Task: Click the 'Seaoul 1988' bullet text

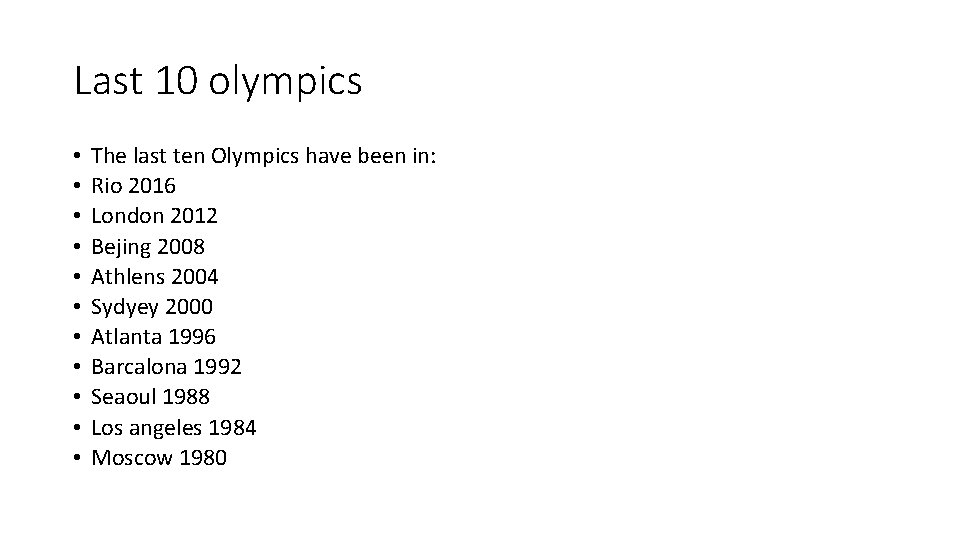Action: click(151, 397)
